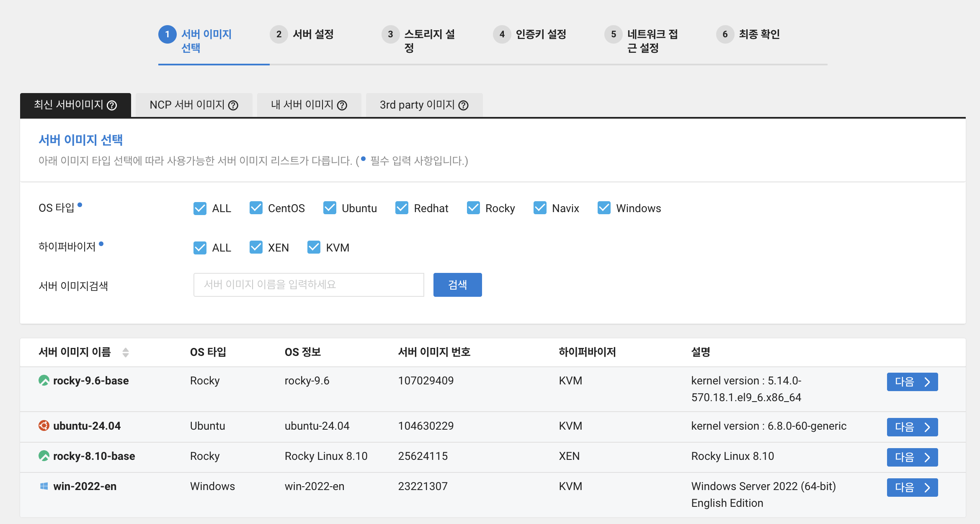Toggle the KVM hypervisor checkbox
Screen dimensions: 980x524
click(314, 247)
